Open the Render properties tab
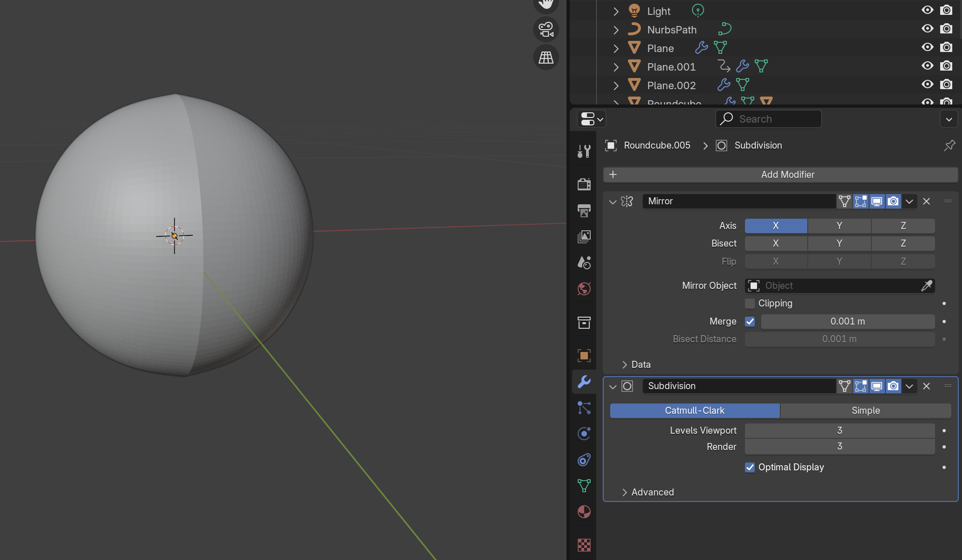Viewport: 962px width, 560px height. click(x=584, y=184)
